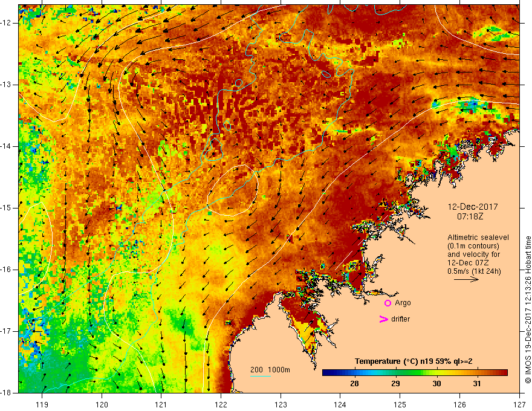Click the longitude axis label 120
This screenshot has height=411, width=532.
coord(102,404)
